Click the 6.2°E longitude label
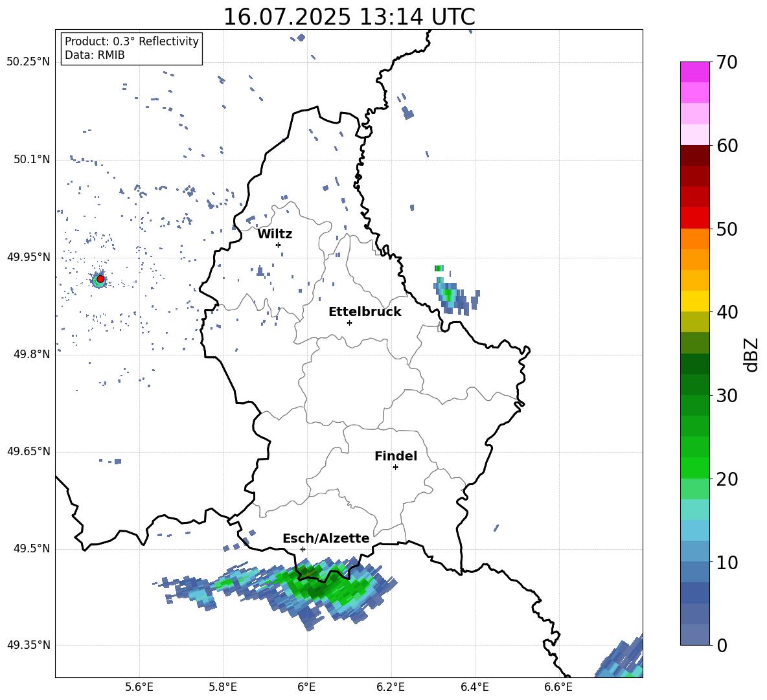 click(x=391, y=687)
